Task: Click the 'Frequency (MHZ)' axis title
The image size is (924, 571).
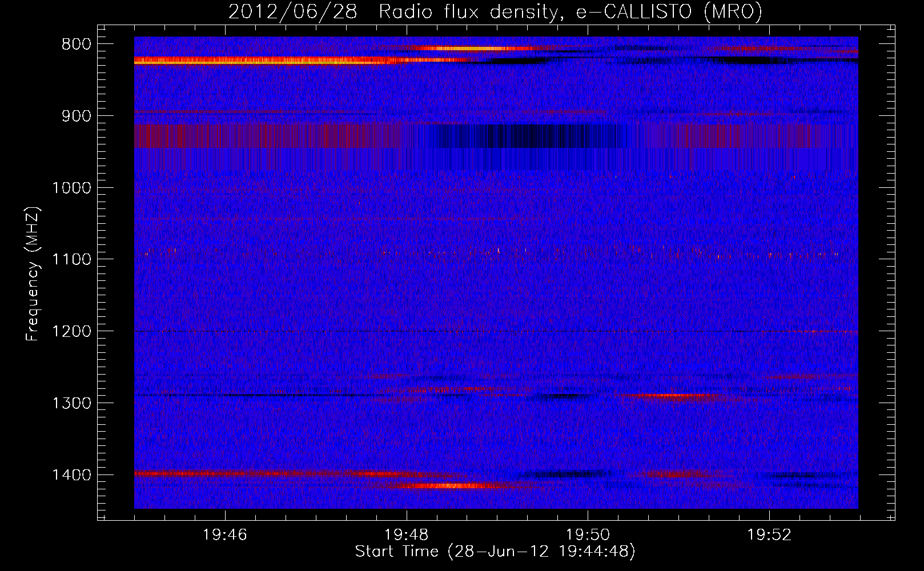Action: coord(33,274)
